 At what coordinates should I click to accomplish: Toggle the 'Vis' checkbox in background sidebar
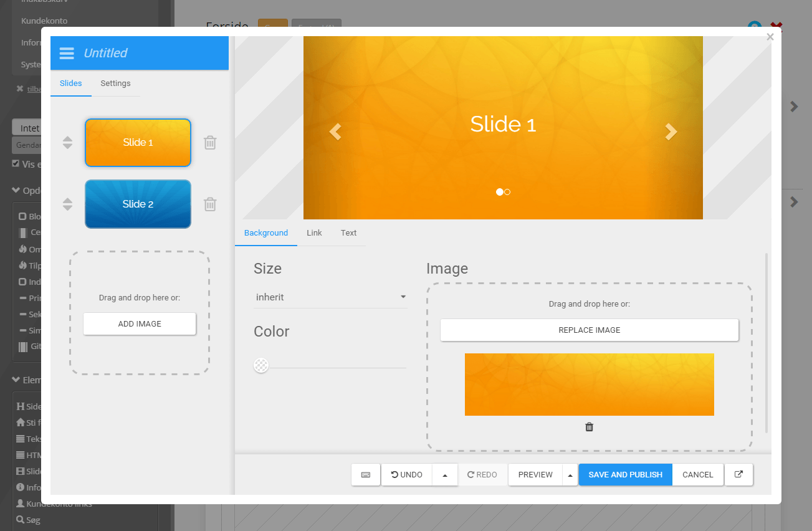click(16, 164)
